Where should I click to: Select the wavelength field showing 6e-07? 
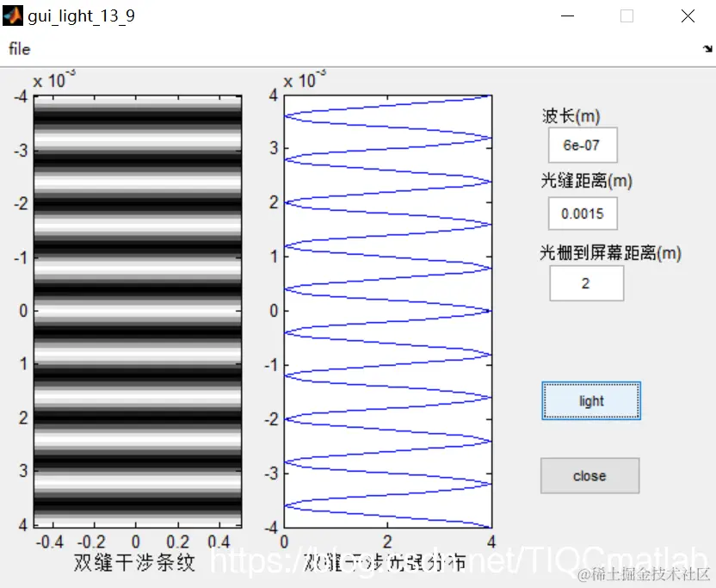[x=583, y=145]
